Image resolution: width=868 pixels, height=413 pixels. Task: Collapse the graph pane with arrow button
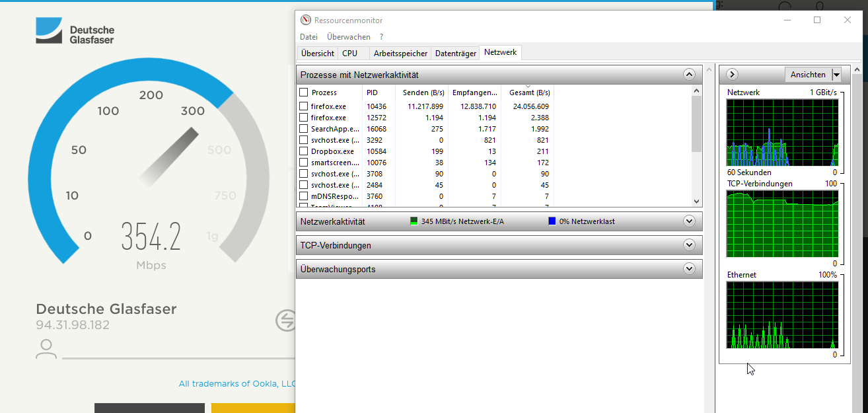click(732, 75)
